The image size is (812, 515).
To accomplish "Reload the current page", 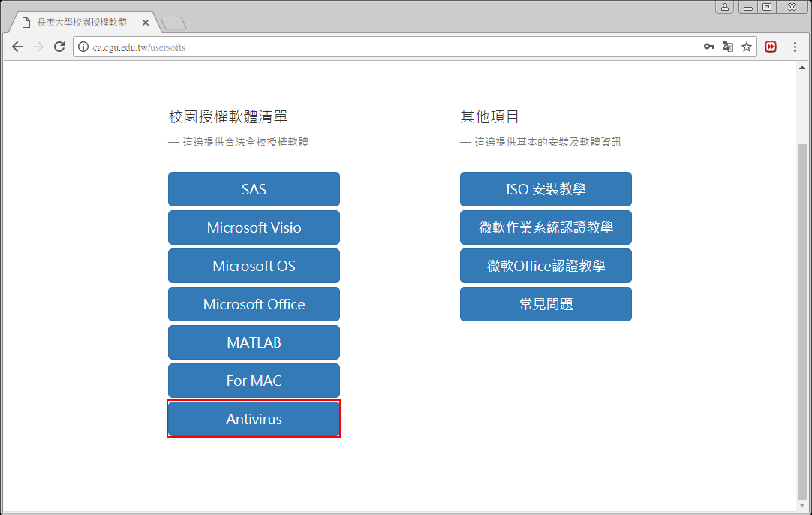I will [59, 47].
